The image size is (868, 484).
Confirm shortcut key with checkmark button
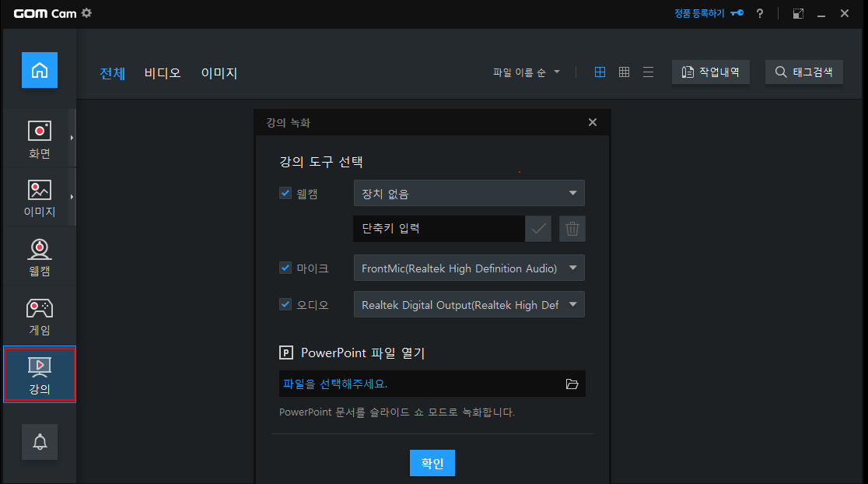pyautogui.click(x=538, y=229)
